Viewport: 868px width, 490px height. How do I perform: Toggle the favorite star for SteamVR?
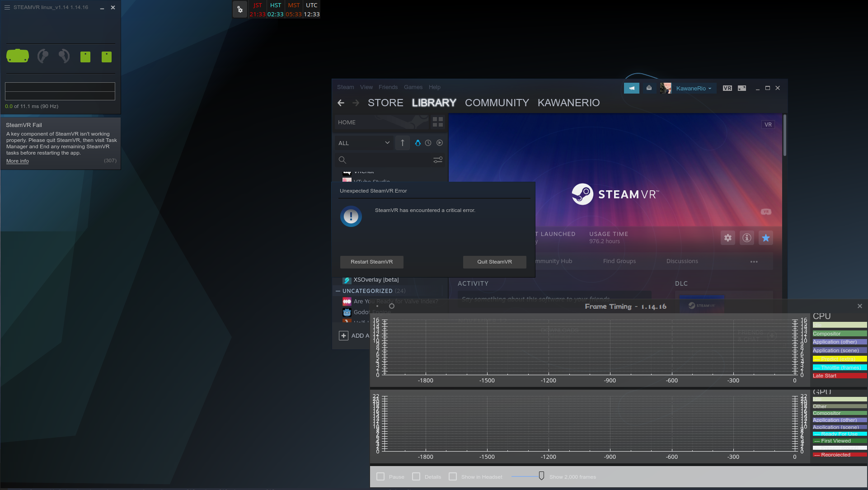766,238
